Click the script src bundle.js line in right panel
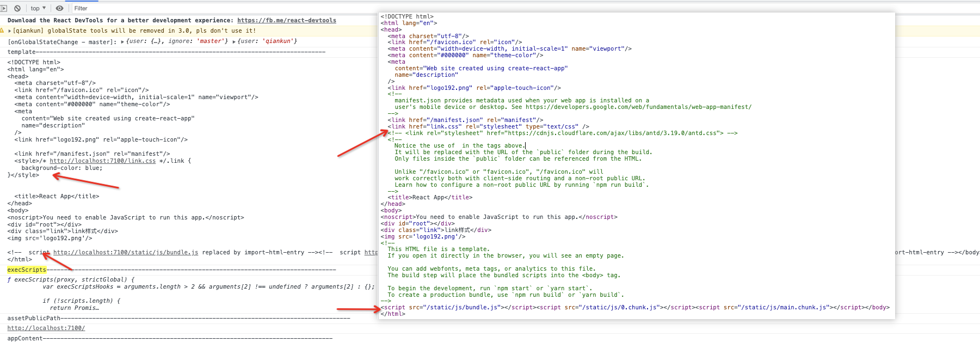Screen dimensions: 980x342 (635, 308)
